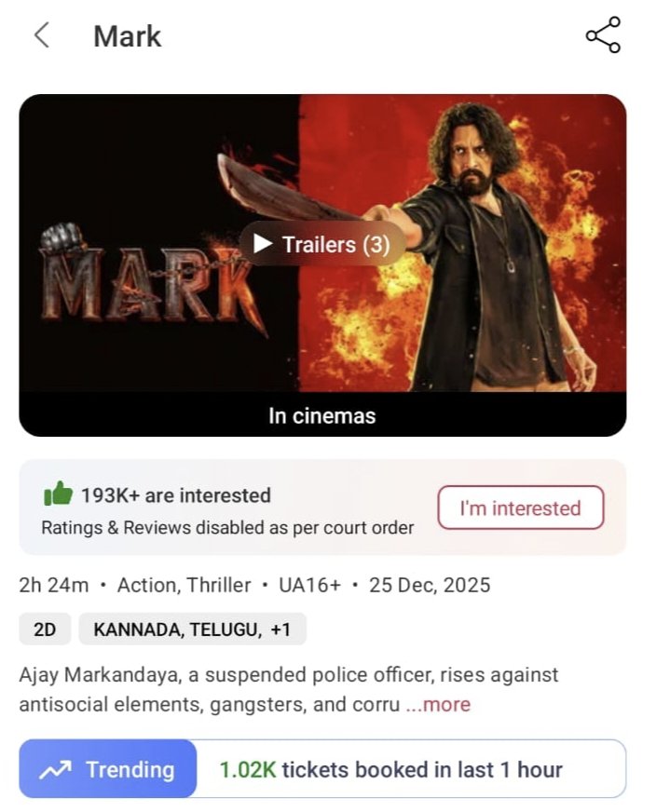Tap the Mark page title

(x=127, y=36)
